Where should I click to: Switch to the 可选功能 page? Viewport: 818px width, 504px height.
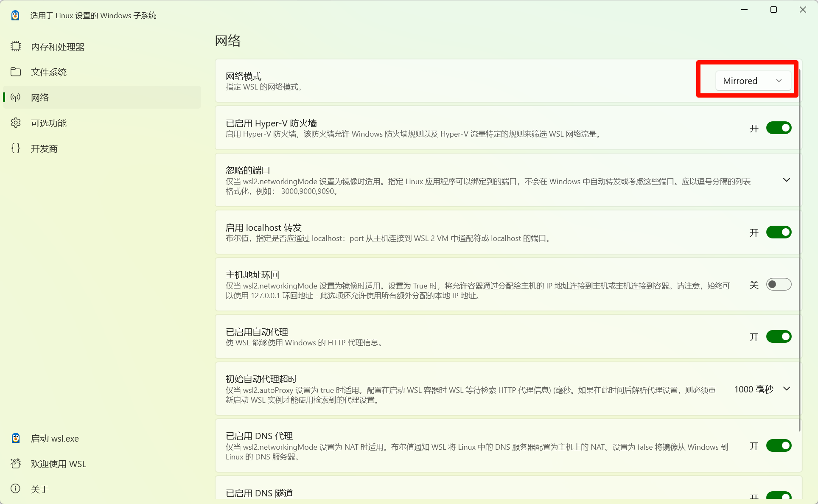pos(49,123)
